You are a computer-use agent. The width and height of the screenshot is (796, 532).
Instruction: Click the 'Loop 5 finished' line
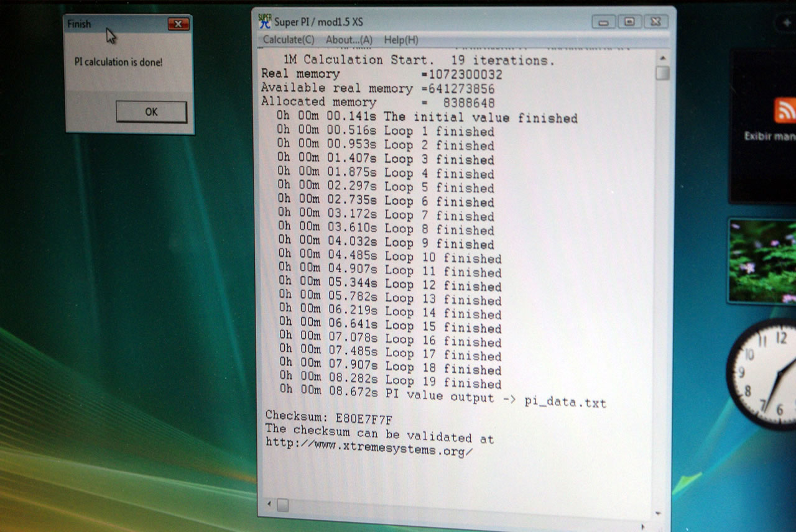386,187
